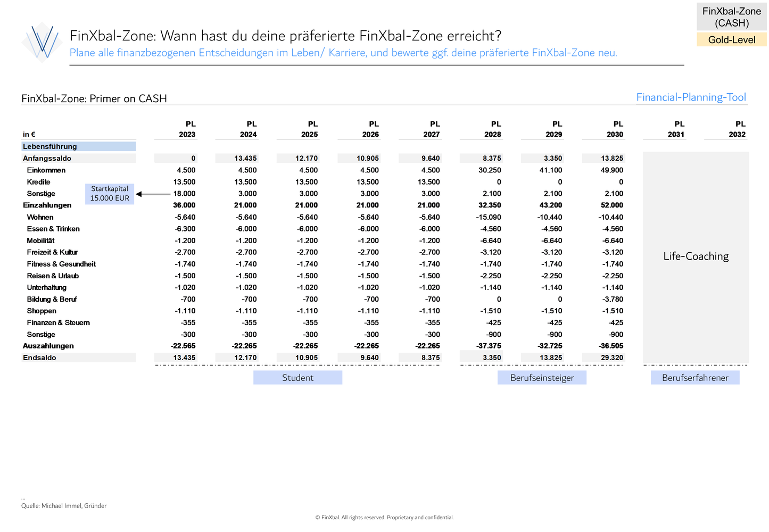Click the 2030 Auszahlungen total -36.505
The height and width of the screenshot is (532, 769).
611,346
